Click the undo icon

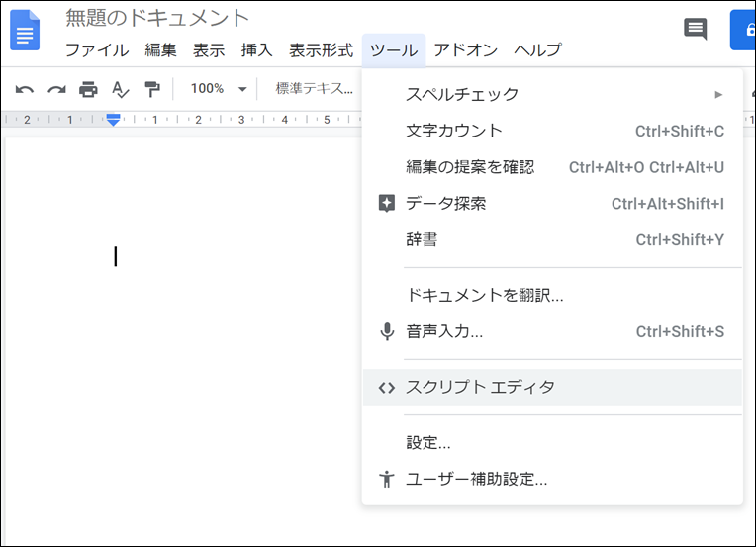click(24, 90)
